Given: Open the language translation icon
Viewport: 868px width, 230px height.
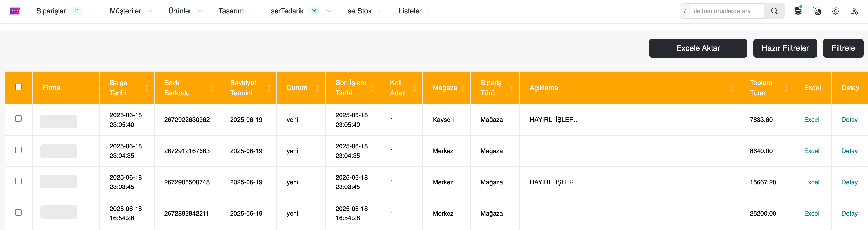Looking at the screenshot, I should (816, 11).
